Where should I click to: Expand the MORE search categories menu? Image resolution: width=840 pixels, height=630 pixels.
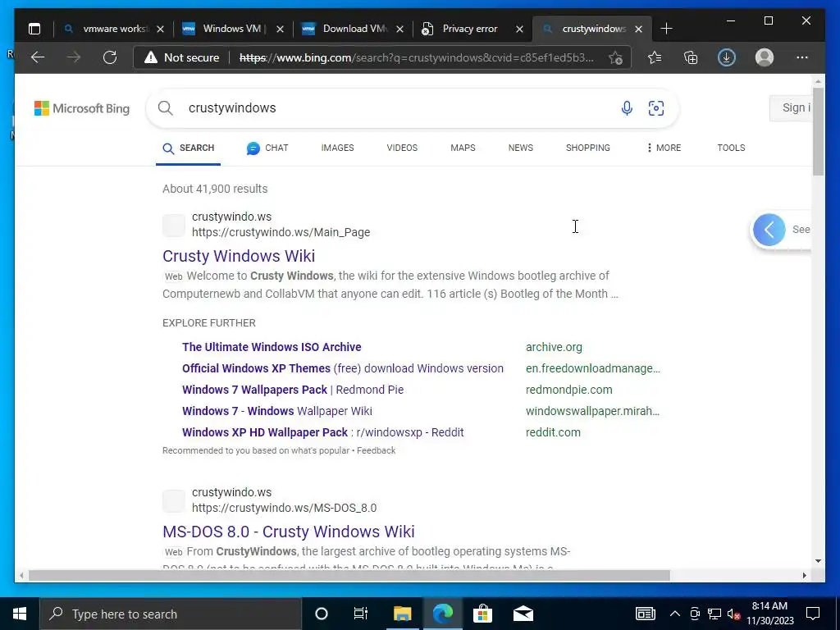click(x=664, y=148)
